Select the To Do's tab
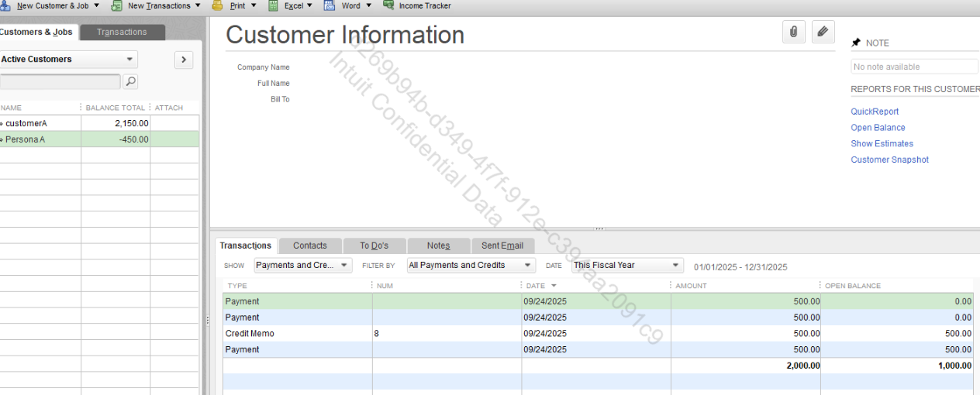 coord(374,246)
